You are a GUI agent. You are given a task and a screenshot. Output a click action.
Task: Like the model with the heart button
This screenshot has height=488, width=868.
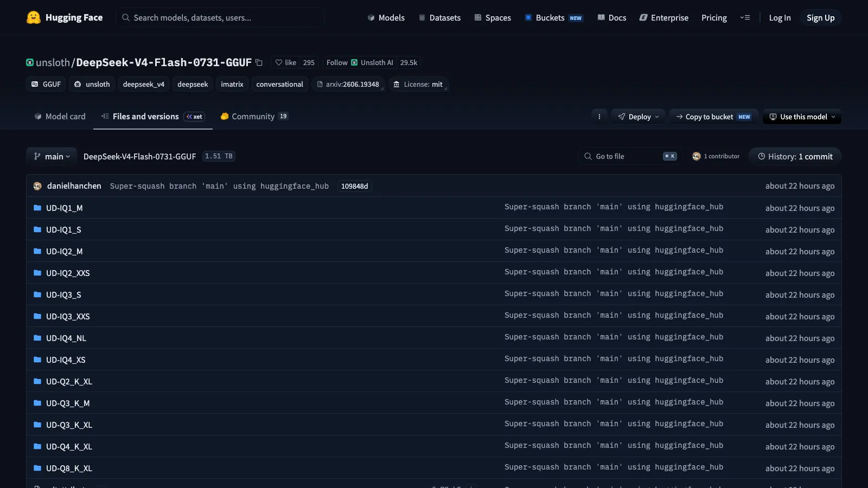point(285,62)
